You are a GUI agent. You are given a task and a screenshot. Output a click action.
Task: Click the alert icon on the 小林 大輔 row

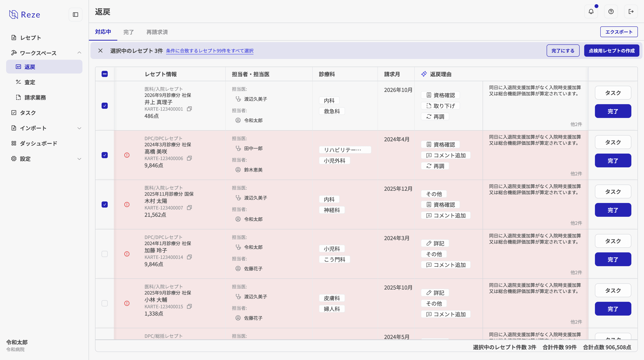(x=127, y=303)
